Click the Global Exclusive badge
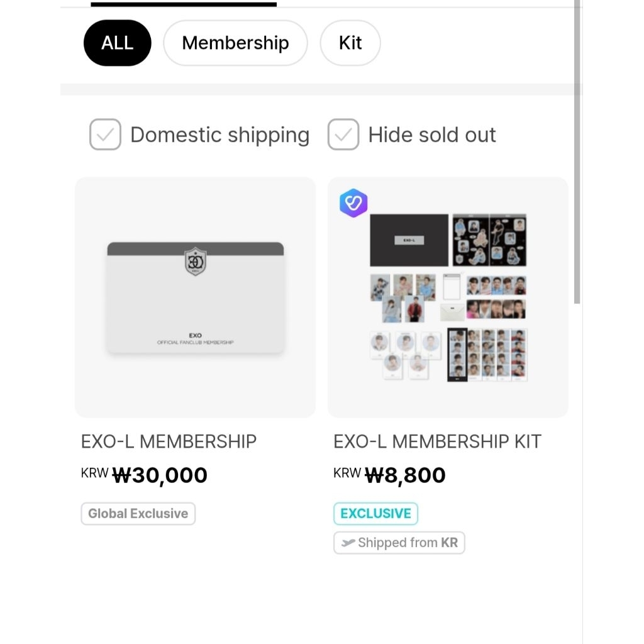Image resolution: width=644 pixels, height=644 pixels. pos(138,513)
